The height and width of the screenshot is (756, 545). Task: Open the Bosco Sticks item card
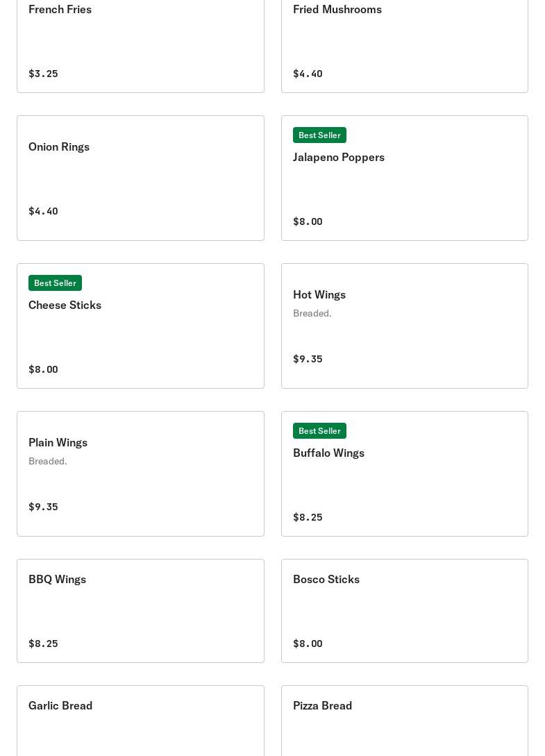pos(405,611)
